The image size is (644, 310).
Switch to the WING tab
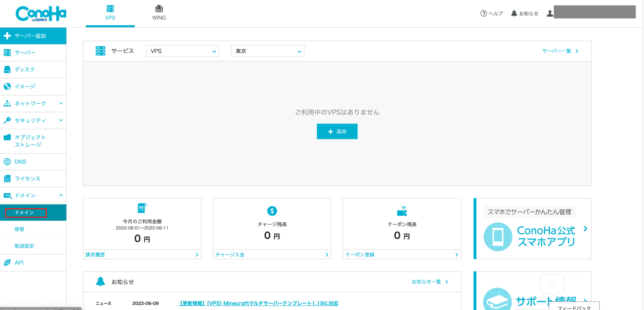[159, 12]
